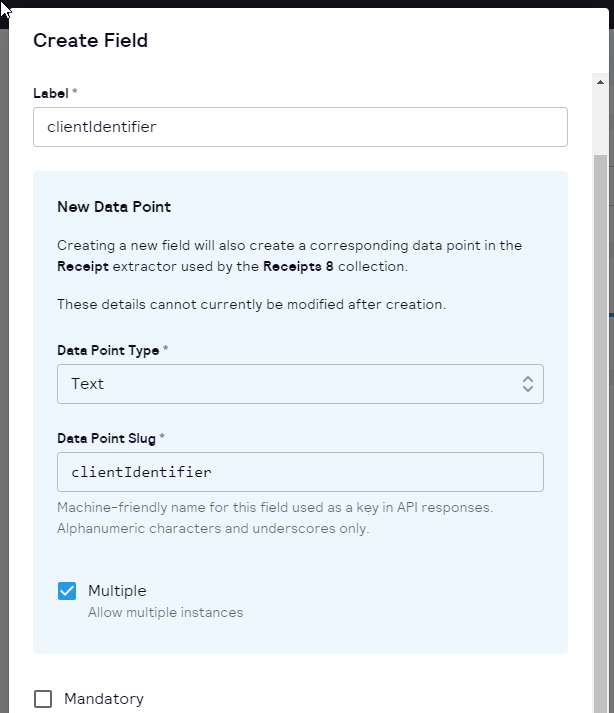This screenshot has height=713, width=614.
Task: Click the Label input field containing clientIdentifier
Action: pyautogui.click(x=300, y=127)
